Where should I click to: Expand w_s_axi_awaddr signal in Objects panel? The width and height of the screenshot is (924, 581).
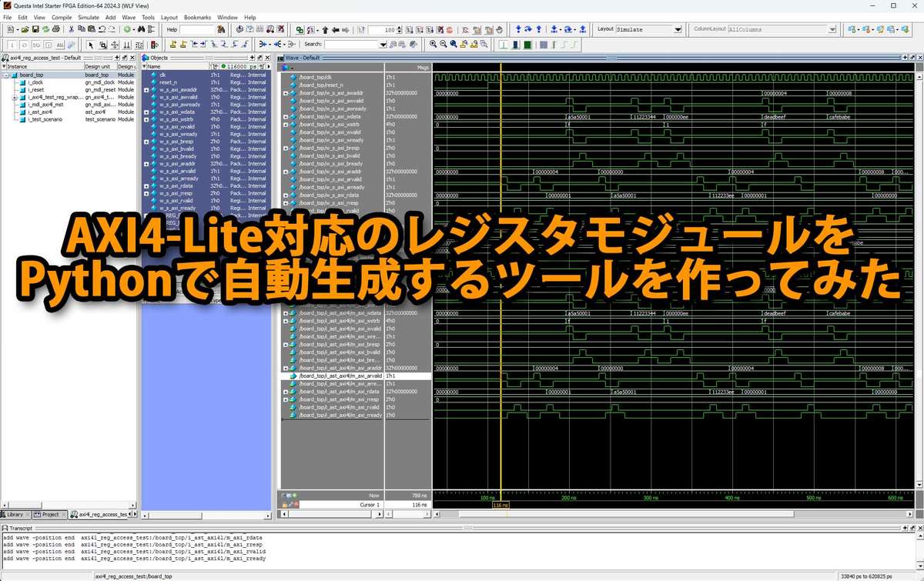146,90
